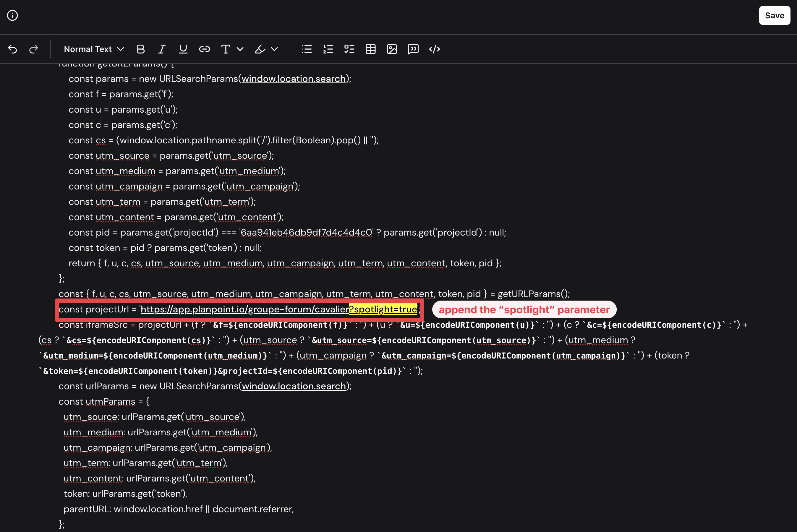
Task: Click the project ID '6aa941eb46db9df7d4c4d4c0'
Action: point(306,232)
